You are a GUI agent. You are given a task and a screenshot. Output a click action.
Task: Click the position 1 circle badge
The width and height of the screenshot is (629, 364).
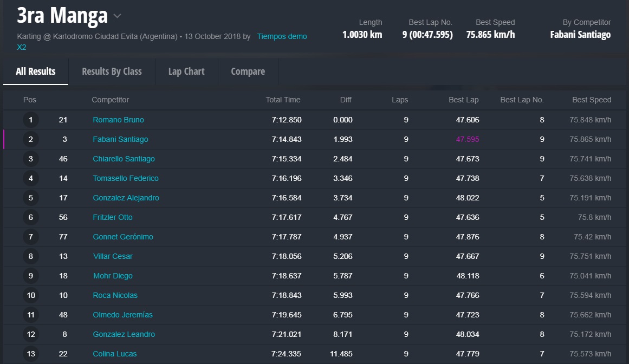click(x=30, y=120)
